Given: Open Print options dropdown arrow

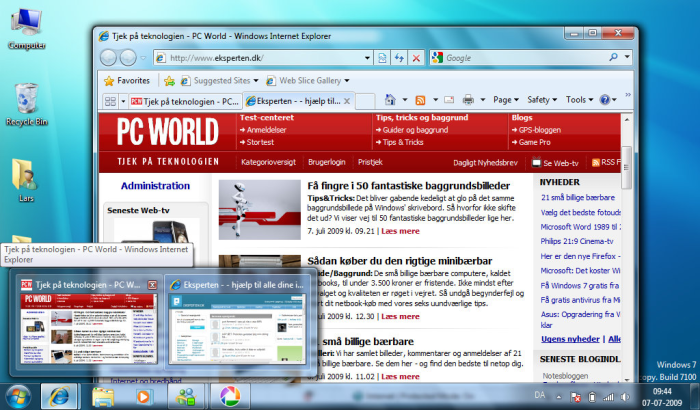Looking at the screenshot, I should (x=483, y=100).
